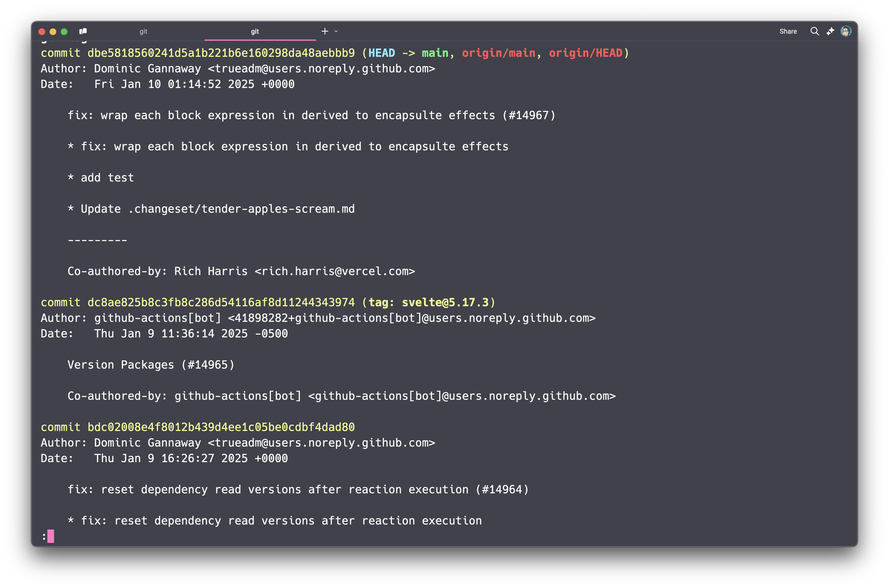The width and height of the screenshot is (889, 588).
Task: Select commit hash dbe5818560241d5a1b221b6e160298da48aebbb9
Action: 221,53
